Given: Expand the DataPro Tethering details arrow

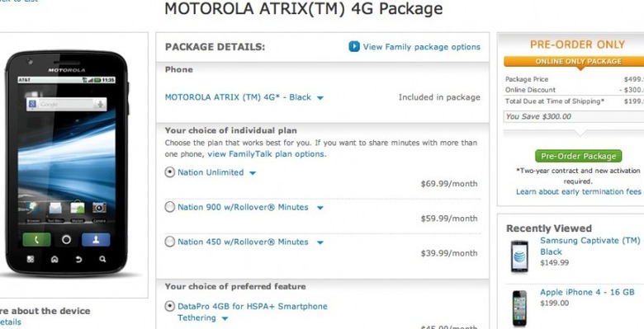Looking at the screenshot, I should [225, 319].
